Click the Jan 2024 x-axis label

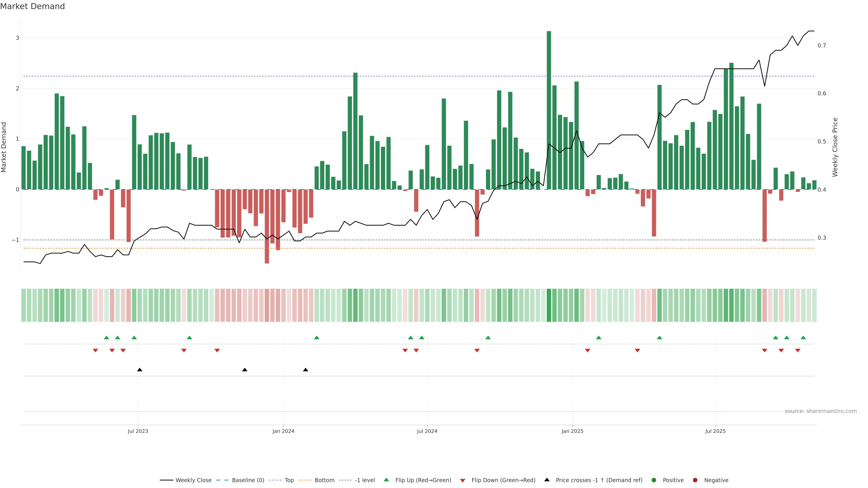pyautogui.click(x=283, y=431)
